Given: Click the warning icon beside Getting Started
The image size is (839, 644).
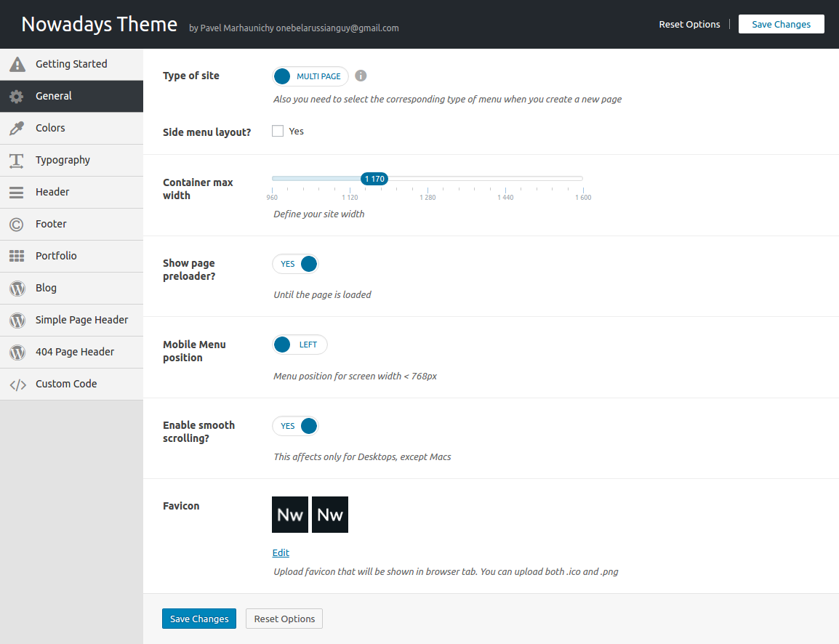Looking at the screenshot, I should 17,65.
